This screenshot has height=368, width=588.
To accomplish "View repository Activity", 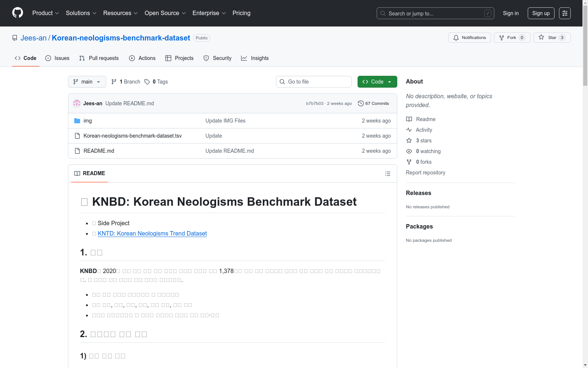I will coord(419,130).
